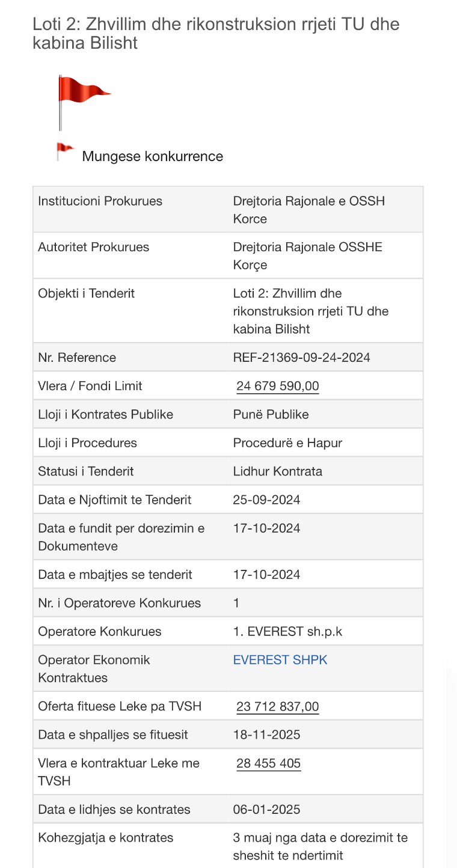457x868 pixels.
Task: Click the limit fund value 24 679 590,00
Action: (x=278, y=386)
